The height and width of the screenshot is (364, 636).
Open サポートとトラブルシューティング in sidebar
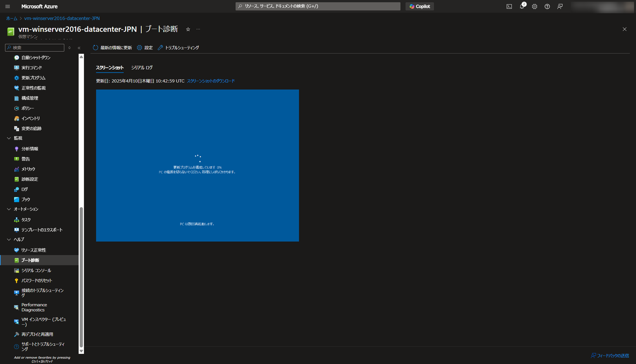(x=39, y=347)
